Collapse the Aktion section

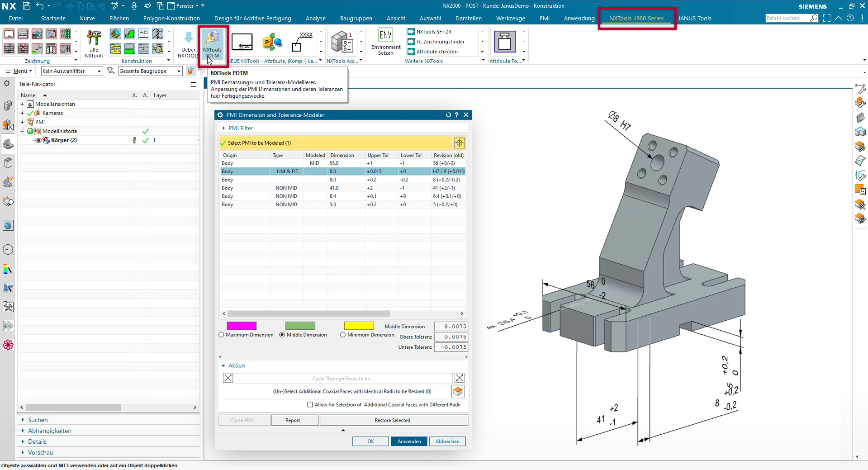(223, 366)
